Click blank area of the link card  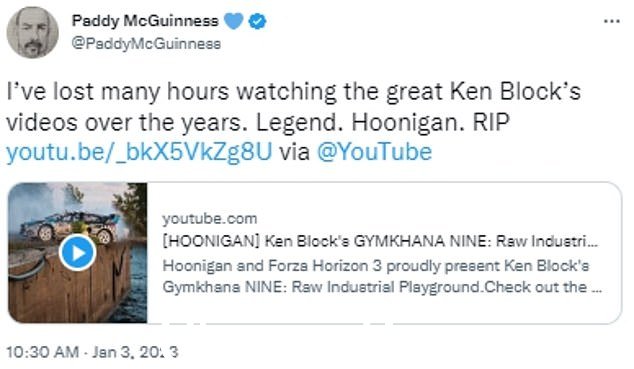click(x=384, y=309)
